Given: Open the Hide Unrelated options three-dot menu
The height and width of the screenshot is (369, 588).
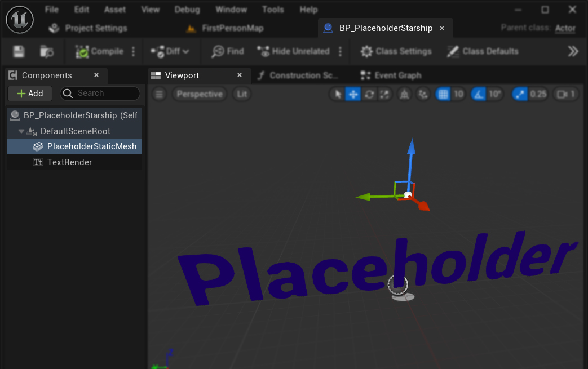Looking at the screenshot, I should click(x=340, y=51).
